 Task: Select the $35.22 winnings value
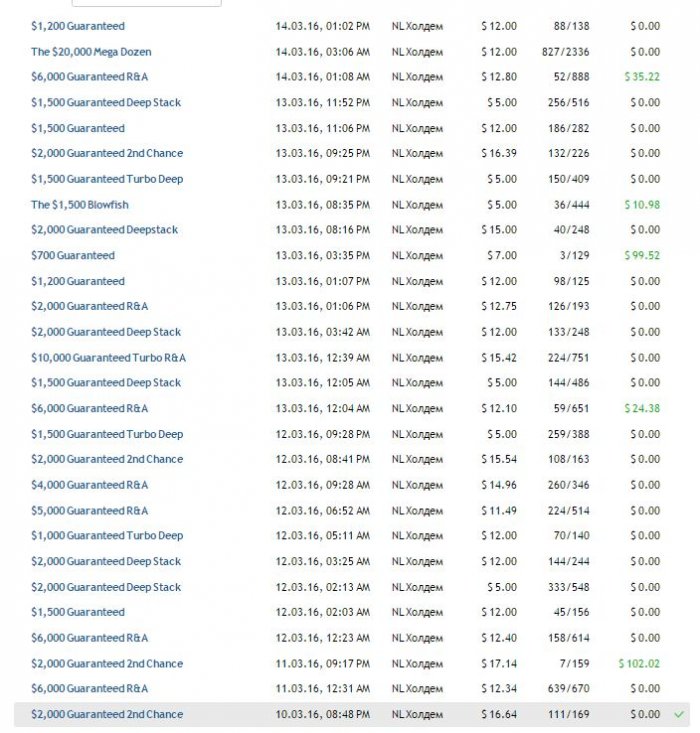(641, 76)
